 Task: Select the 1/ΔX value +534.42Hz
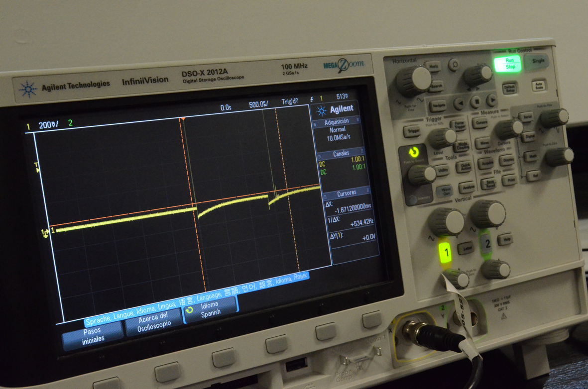pyautogui.click(x=362, y=223)
